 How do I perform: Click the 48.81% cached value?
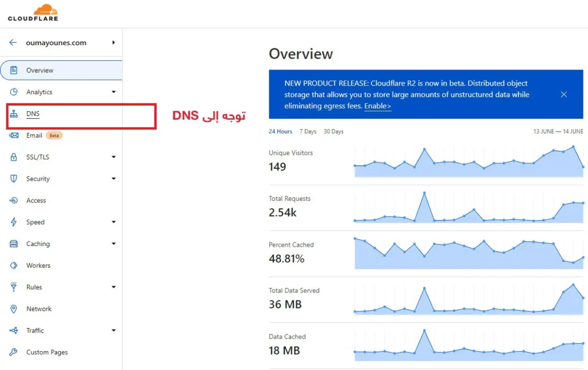pos(287,259)
